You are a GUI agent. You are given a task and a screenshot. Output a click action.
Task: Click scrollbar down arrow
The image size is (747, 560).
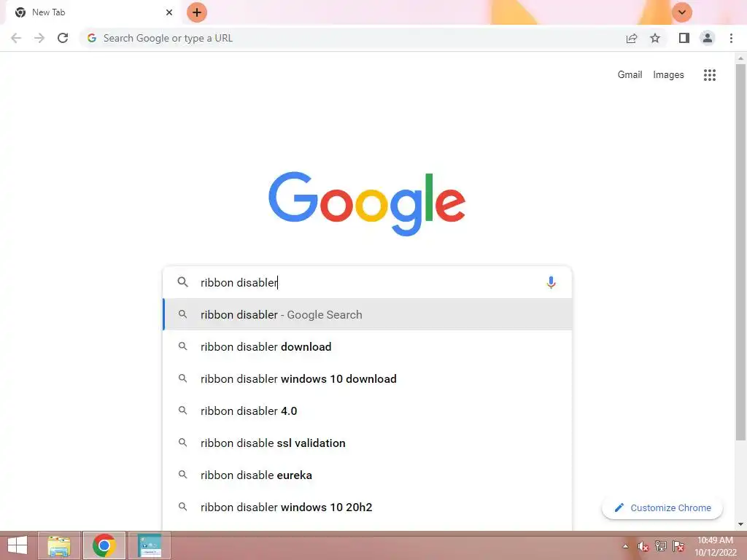[x=740, y=524]
